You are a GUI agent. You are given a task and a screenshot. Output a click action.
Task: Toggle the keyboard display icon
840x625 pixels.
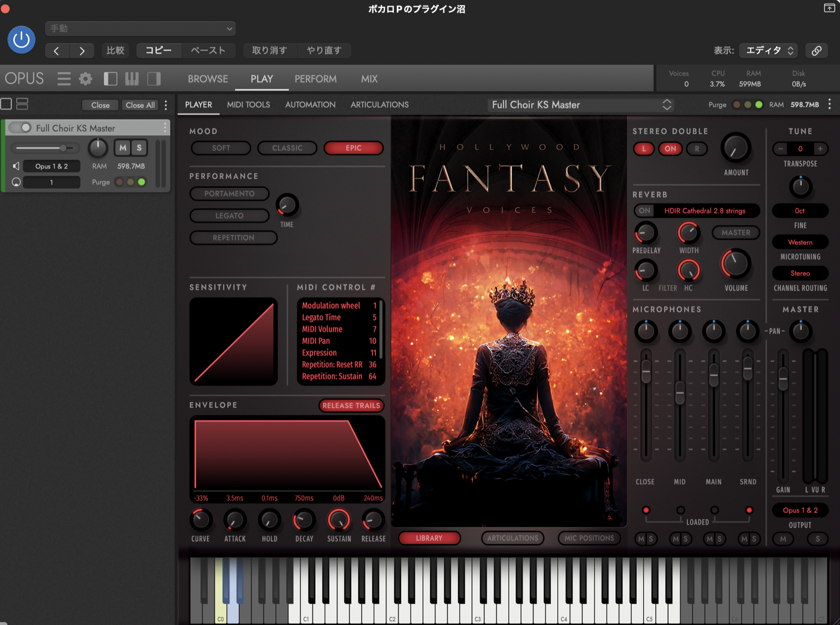tap(132, 79)
